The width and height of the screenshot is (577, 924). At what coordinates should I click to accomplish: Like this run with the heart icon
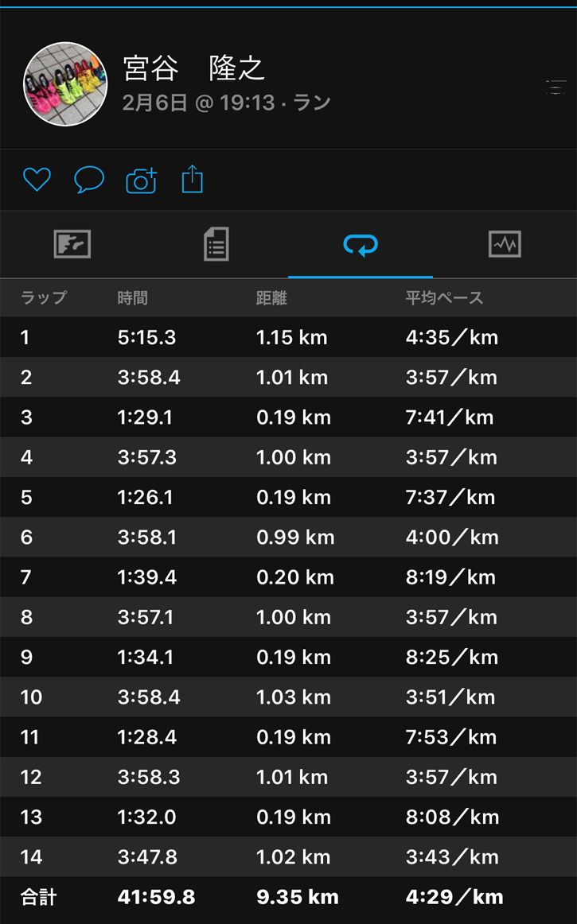[x=37, y=180]
